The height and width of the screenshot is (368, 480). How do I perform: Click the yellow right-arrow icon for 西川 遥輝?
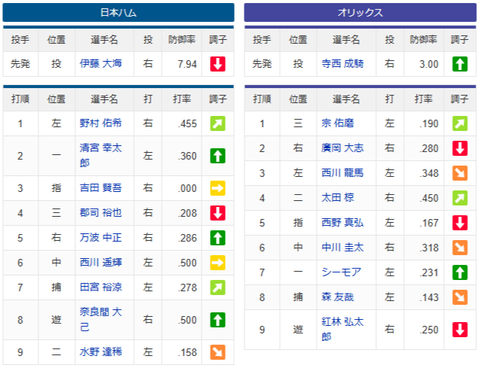[218, 263]
